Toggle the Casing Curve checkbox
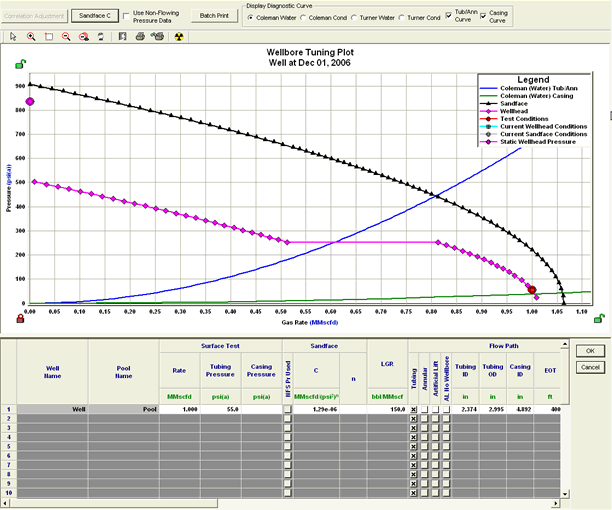This screenshot has height=510, width=612. [483, 17]
